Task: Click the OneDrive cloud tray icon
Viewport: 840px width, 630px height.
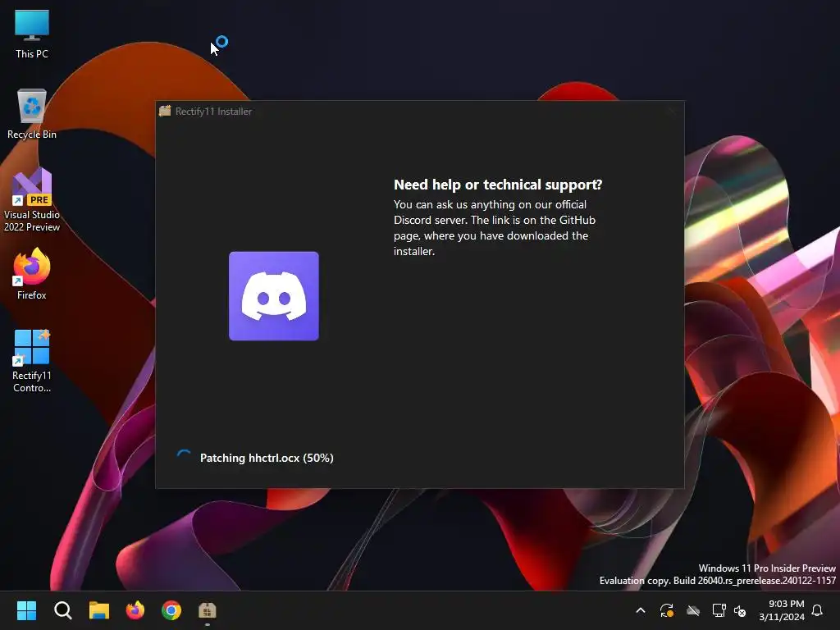Action: click(x=693, y=610)
